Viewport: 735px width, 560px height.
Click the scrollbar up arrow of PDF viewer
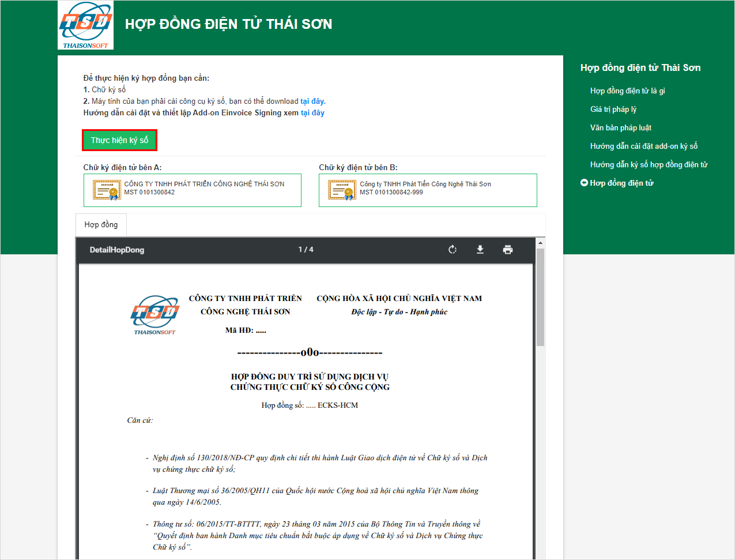pyautogui.click(x=540, y=243)
